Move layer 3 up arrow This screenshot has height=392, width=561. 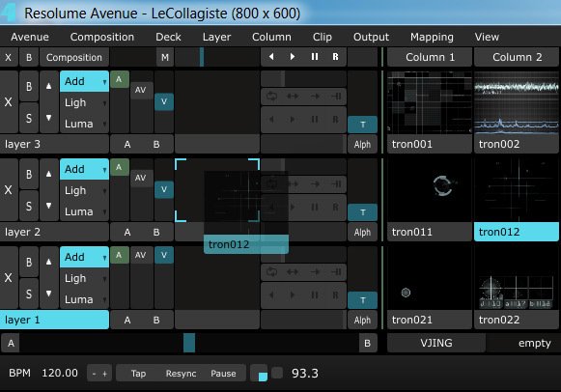pyautogui.click(x=48, y=86)
